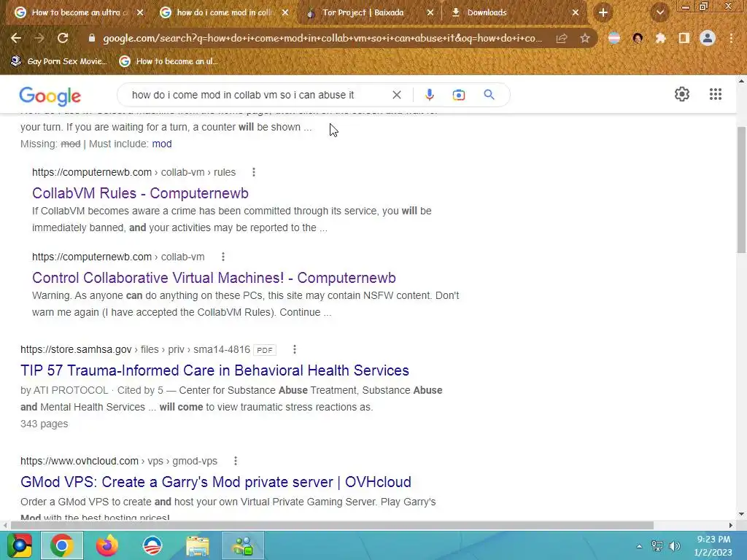Search by image with the camera icon

pyautogui.click(x=458, y=95)
